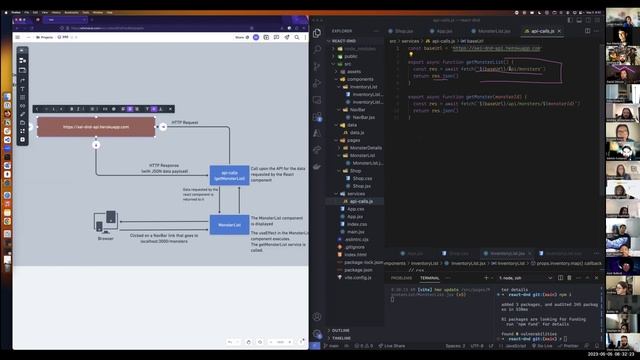640x360 pixels.
Task: Toggle bold in Whimsical format toolbar
Action: click(71, 109)
